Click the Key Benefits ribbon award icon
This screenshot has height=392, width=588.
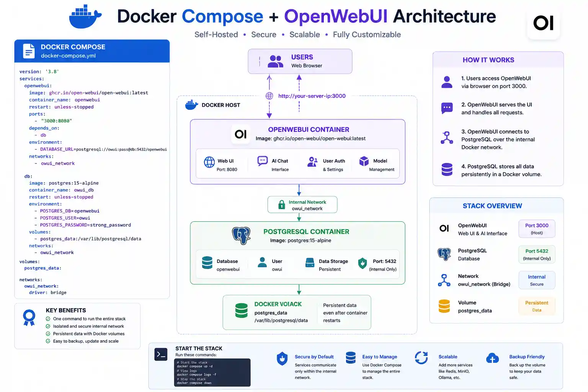[x=29, y=317]
